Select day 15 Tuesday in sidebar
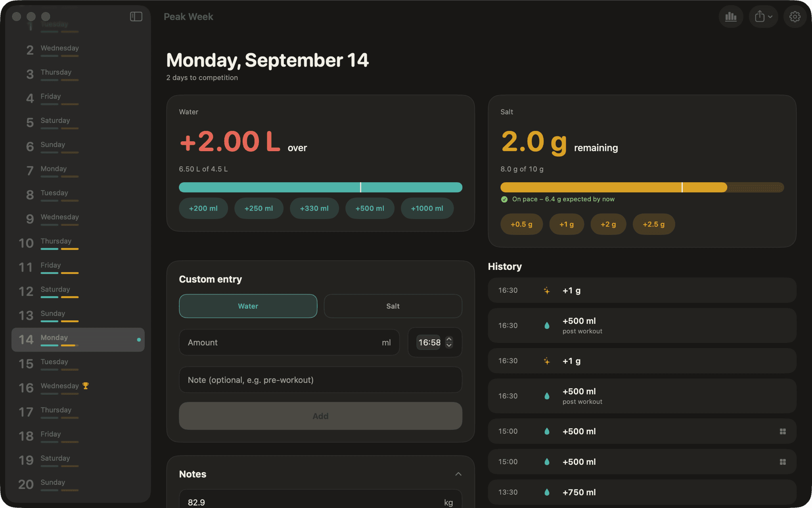This screenshot has height=508, width=812. pos(78,364)
